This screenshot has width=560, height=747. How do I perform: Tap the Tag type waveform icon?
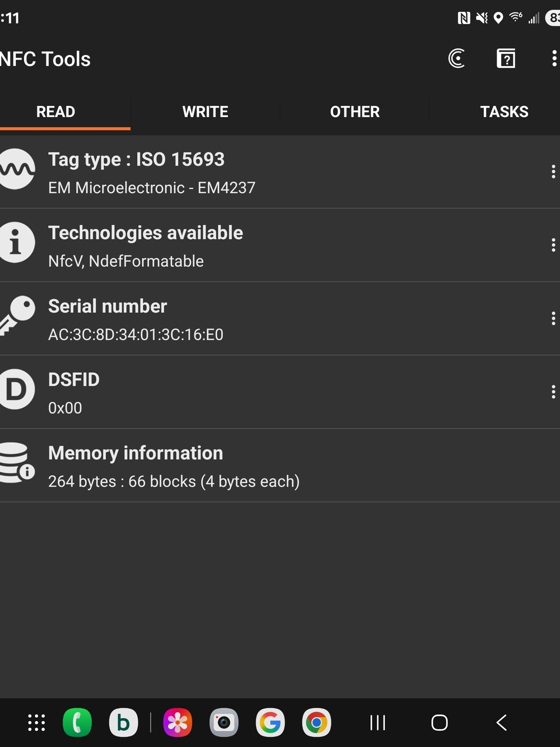coord(16,169)
